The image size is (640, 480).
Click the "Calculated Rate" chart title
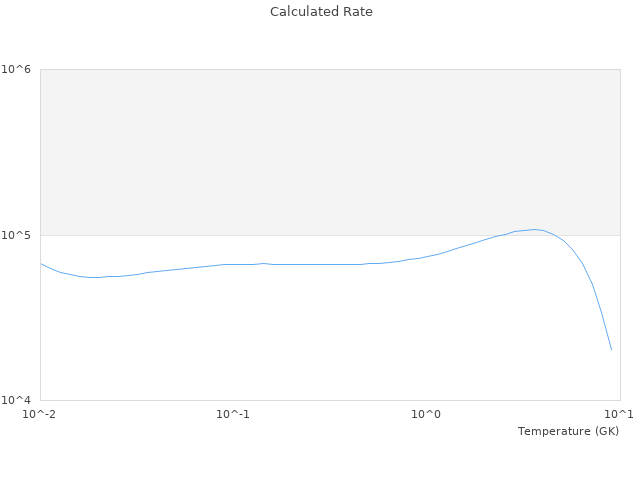pyautogui.click(x=320, y=12)
